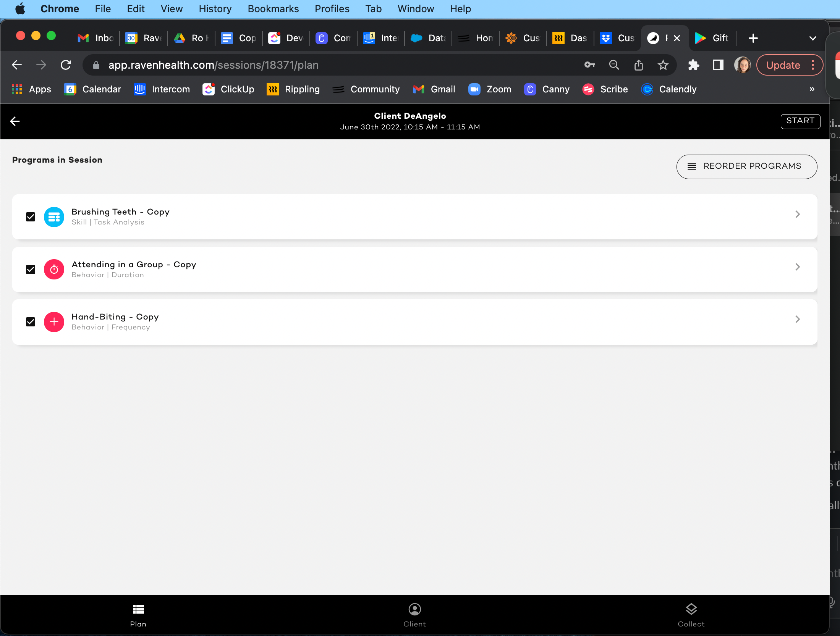Screen dimensions: 840x636
Task: Click the browser reload icon
Action: point(66,65)
